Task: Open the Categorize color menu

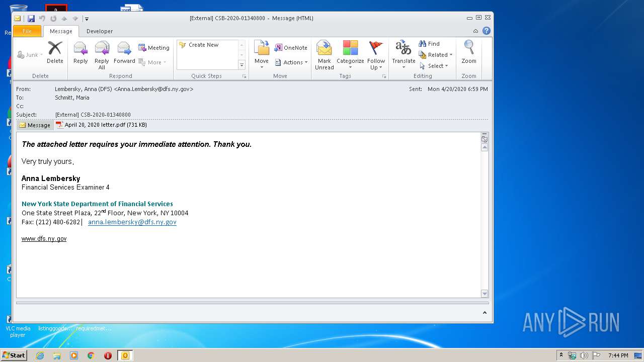Action: (x=350, y=55)
